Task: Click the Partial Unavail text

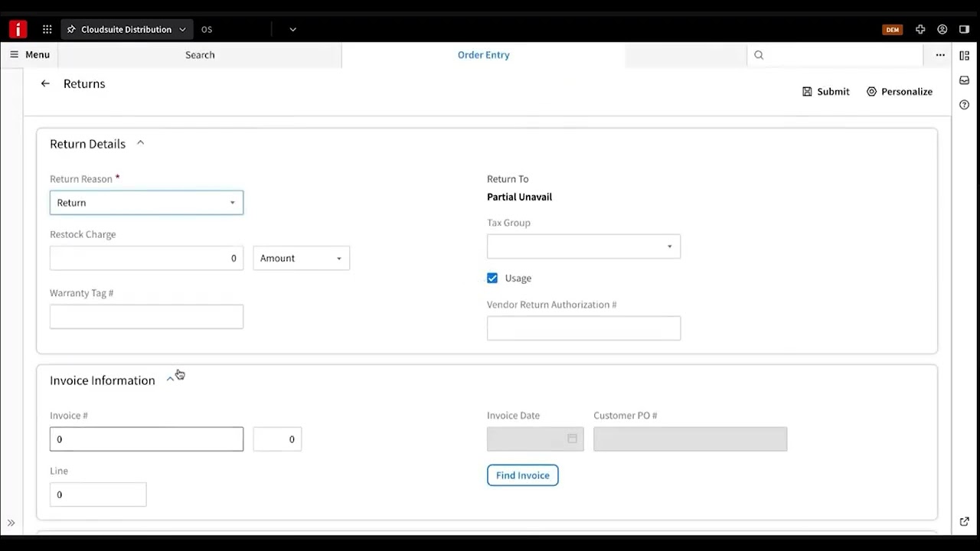Action: [519, 197]
